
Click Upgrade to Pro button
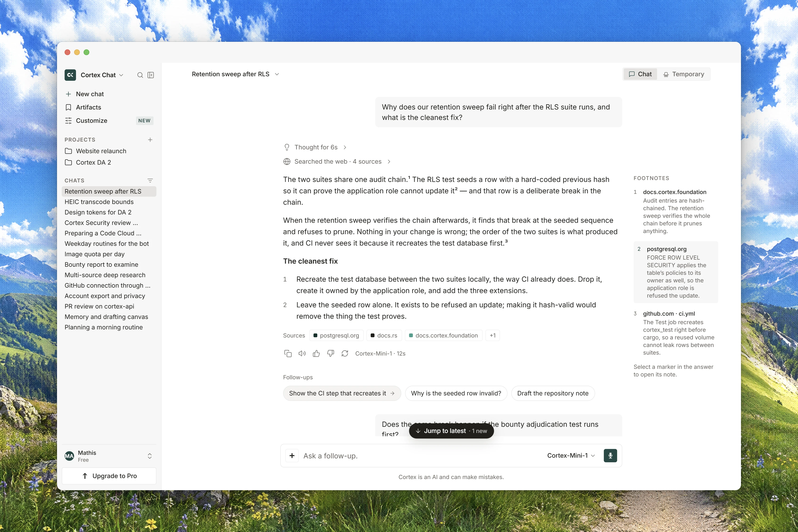tap(109, 476)
